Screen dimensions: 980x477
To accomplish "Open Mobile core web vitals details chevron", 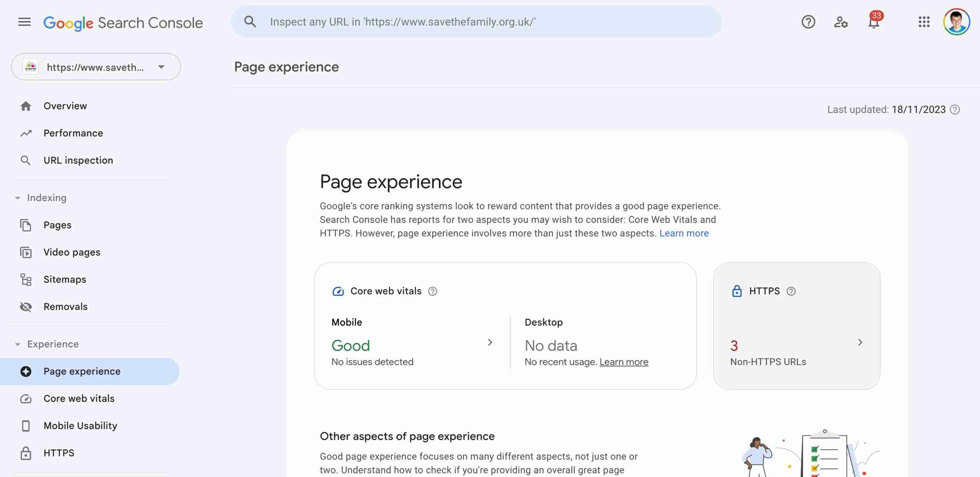I will [x=490, y=343].
